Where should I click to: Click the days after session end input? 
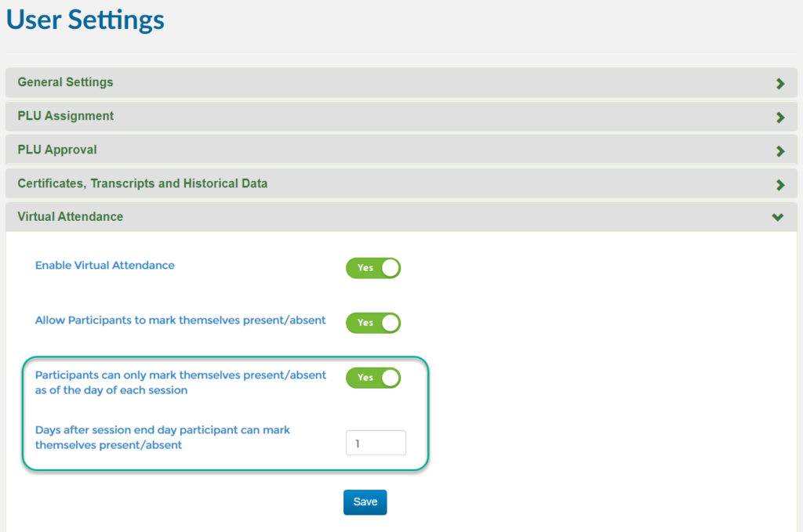coord(376,443)
